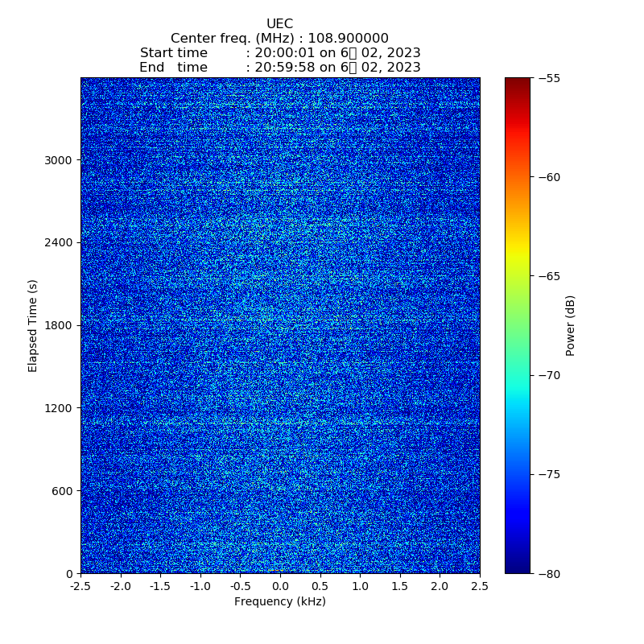Click the -1.0 frequency tick label
This screenshot has height=644, width=644.
(x=200, y=586)
